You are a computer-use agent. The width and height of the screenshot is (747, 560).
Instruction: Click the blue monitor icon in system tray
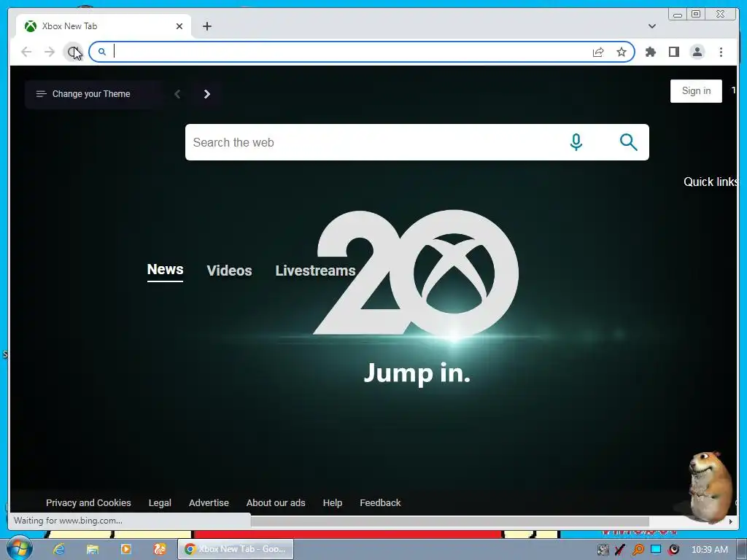coord(656,549)
